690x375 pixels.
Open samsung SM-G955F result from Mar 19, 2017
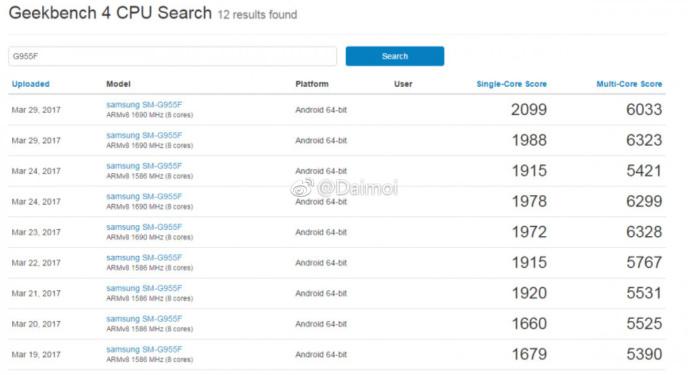pos(144,349)
